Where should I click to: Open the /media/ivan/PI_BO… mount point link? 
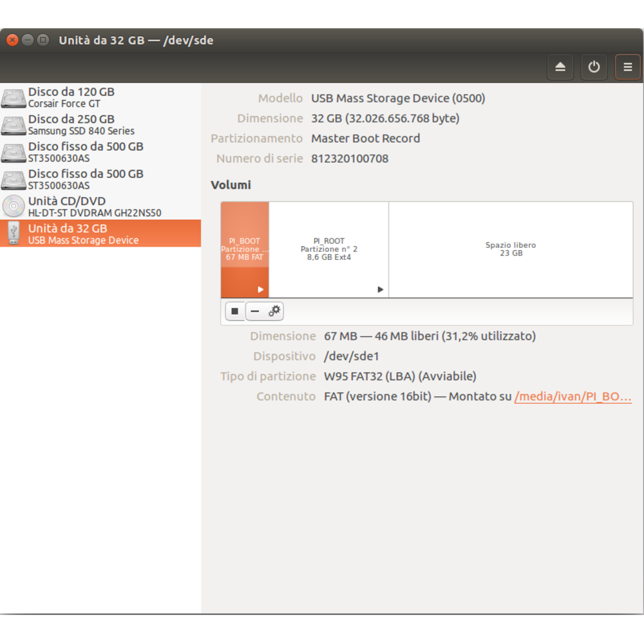pos(573,397)
